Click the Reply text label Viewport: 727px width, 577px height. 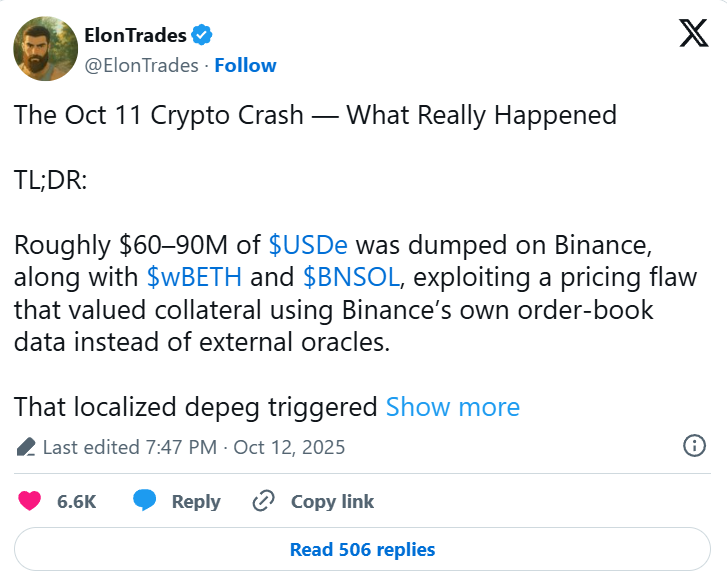point(196,501)
